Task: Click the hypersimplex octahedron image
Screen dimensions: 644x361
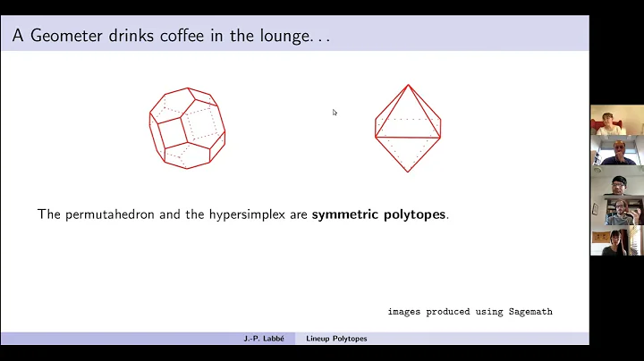Action: coord(408,129)
